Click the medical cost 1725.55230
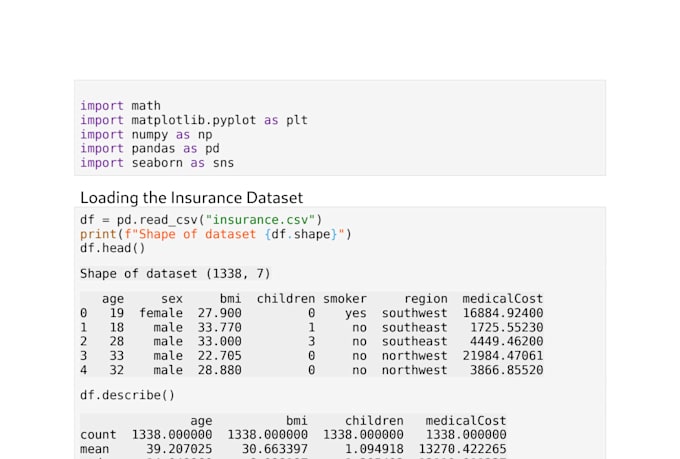The height and width of the screenshot is (459, 680). point(507,328)
